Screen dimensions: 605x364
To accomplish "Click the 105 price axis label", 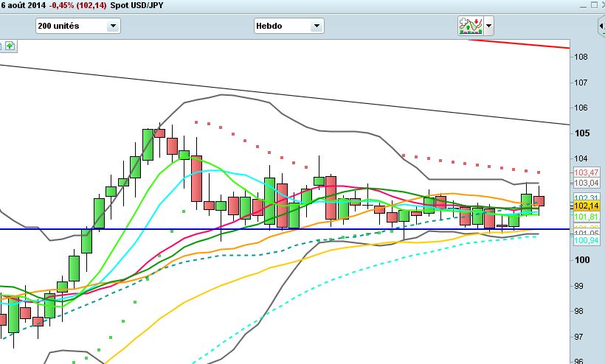I will tap(582, 133).
